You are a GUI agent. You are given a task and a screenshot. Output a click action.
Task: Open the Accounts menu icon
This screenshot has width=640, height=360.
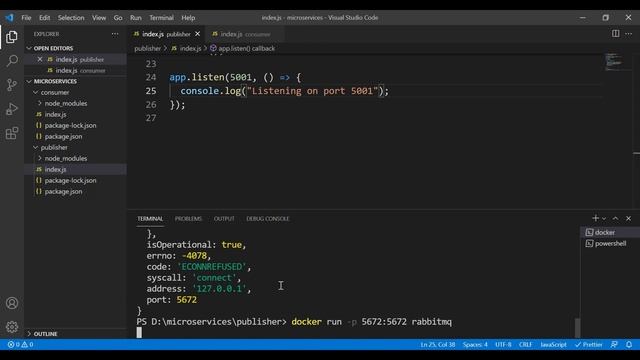pyautogui.click(x=12, y=303)
